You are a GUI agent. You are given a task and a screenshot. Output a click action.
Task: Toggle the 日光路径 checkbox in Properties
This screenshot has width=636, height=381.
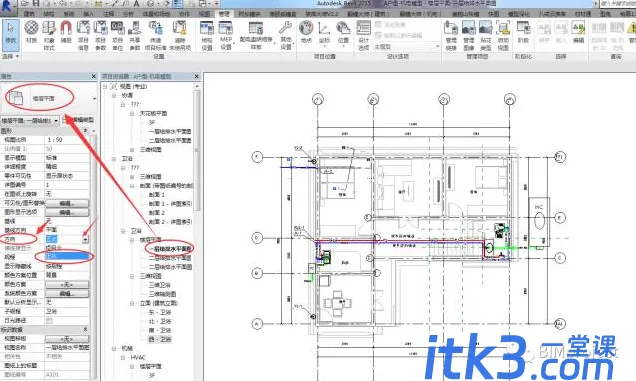click(x=49, y=321)
